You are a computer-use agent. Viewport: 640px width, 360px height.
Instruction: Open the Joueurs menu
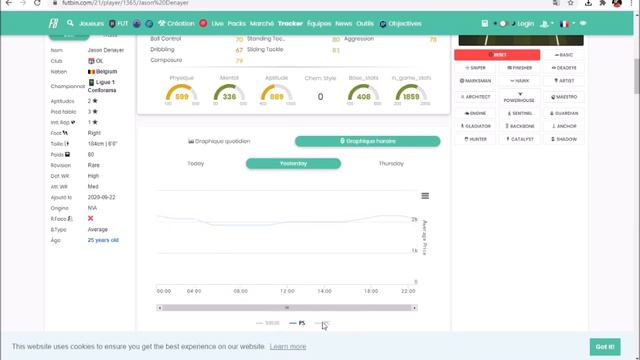click(91, 24)
